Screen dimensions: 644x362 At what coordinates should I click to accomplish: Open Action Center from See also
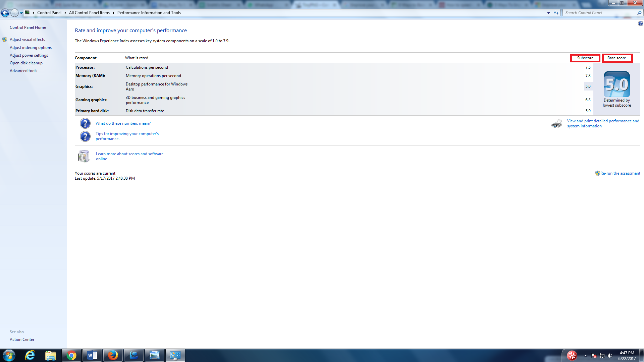coord(22,340)
